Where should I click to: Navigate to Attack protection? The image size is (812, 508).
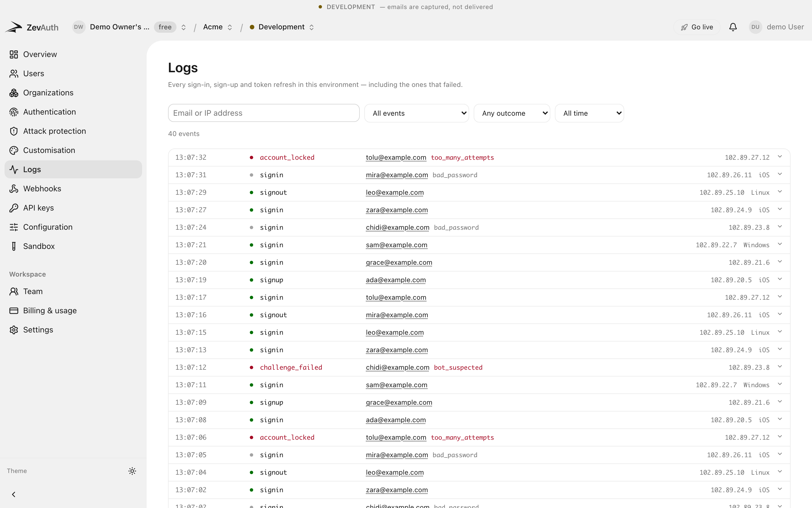[x=73, y=131]
